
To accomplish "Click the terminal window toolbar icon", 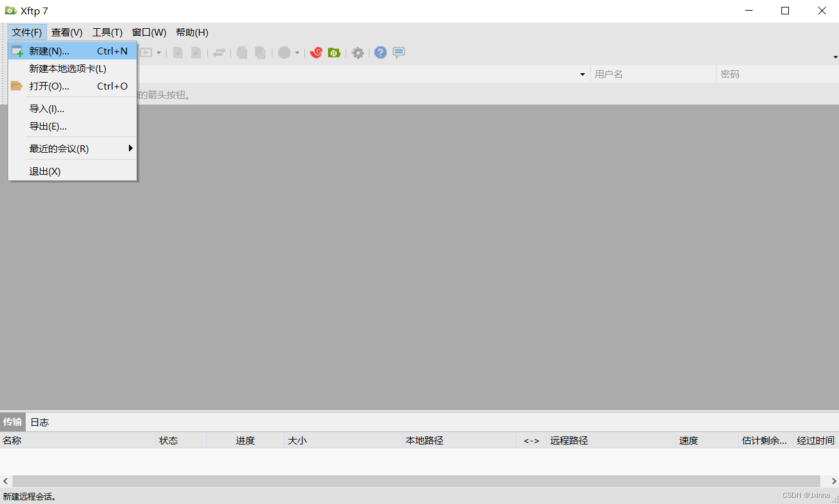I will point(146,53).
